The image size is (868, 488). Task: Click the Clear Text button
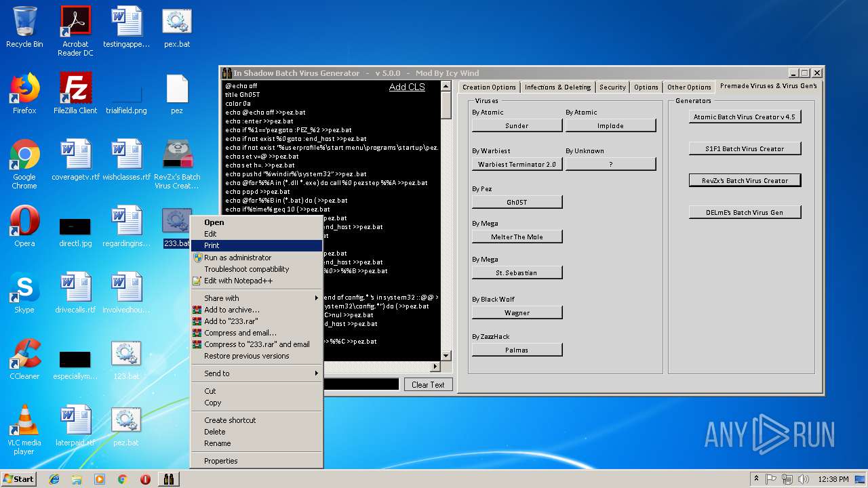tap(428, 384)
